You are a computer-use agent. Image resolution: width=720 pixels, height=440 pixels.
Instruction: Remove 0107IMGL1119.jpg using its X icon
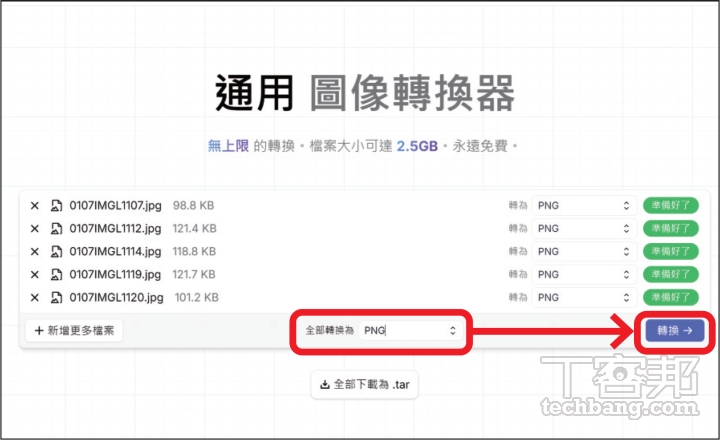point(34,275)
